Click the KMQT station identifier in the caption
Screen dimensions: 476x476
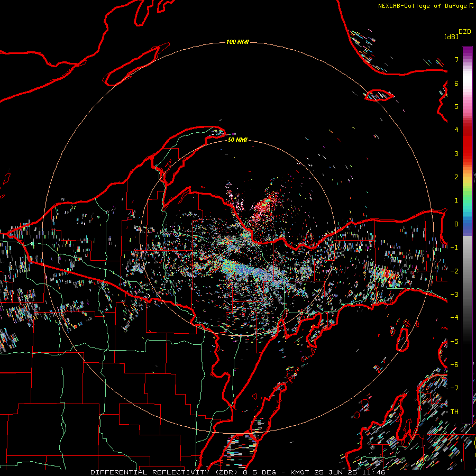click(300, 472)
